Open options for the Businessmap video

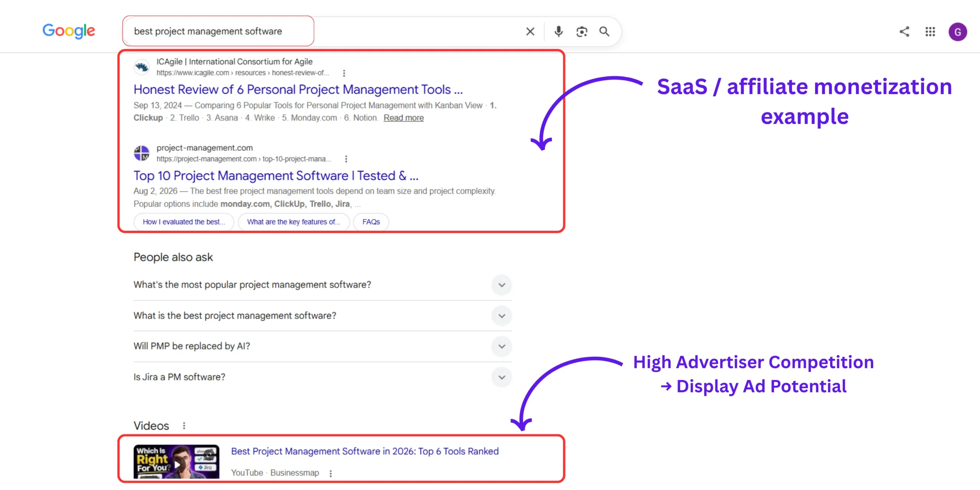[x=331, y=474]
